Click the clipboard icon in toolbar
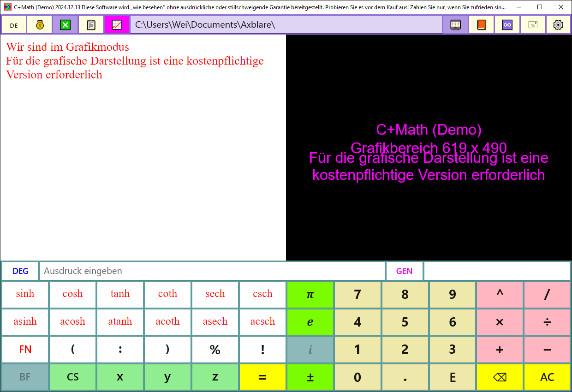Image resolution: width=572 pixels, height=392 pixels. (x=91, y=25)
